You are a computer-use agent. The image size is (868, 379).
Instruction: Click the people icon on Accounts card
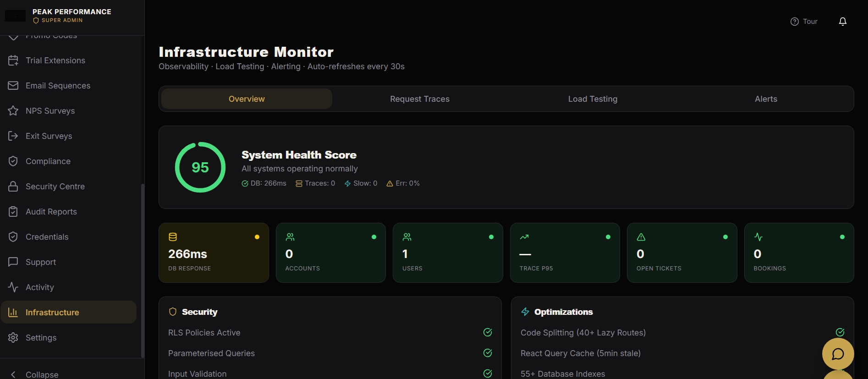point(290,237)
